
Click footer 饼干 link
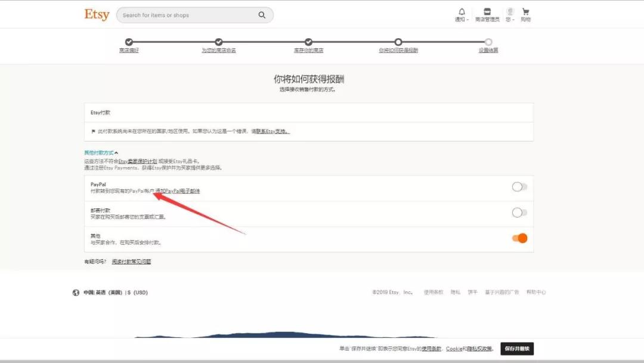point(473,293)
